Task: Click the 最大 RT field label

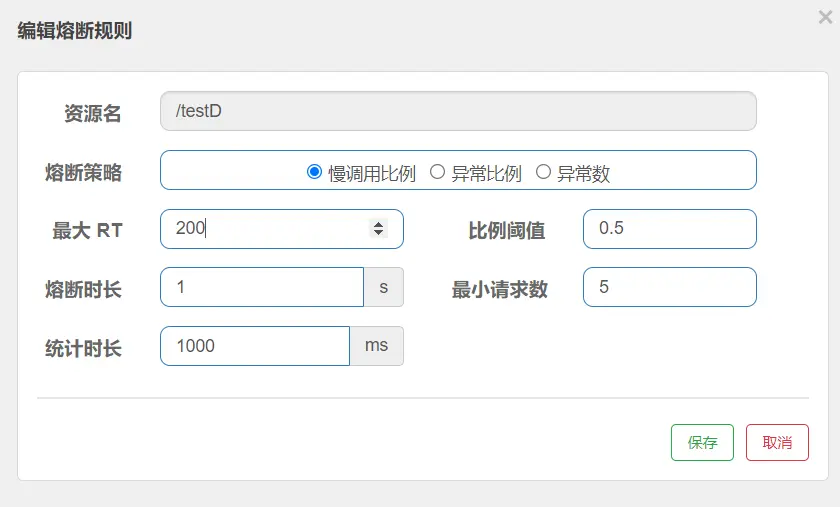Action: (87, 230)
